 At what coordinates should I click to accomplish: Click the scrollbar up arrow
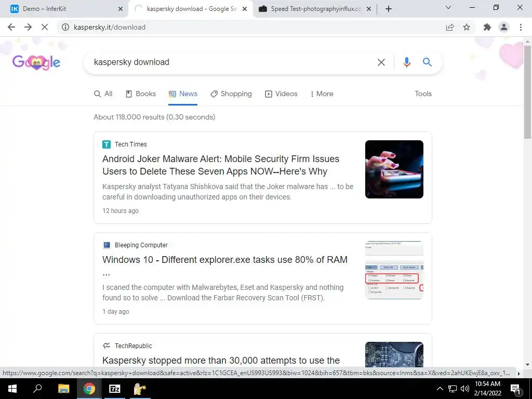[x=527, y=41]
